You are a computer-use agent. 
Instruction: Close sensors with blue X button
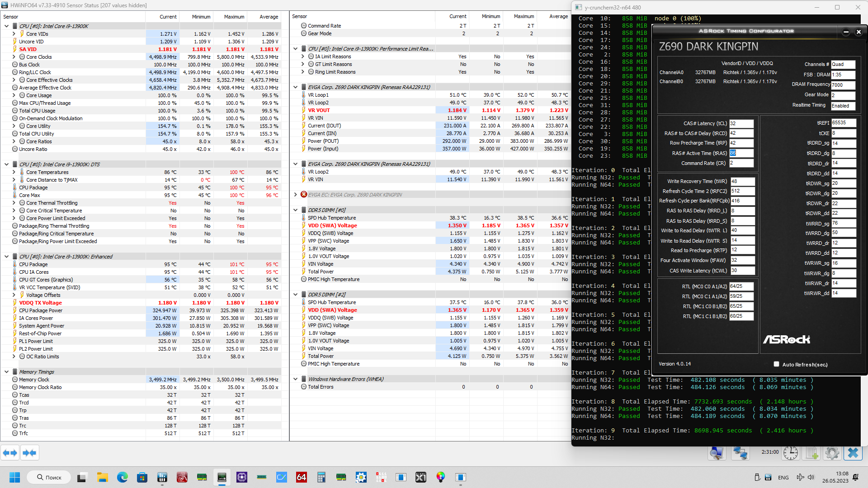coord(853,453)
